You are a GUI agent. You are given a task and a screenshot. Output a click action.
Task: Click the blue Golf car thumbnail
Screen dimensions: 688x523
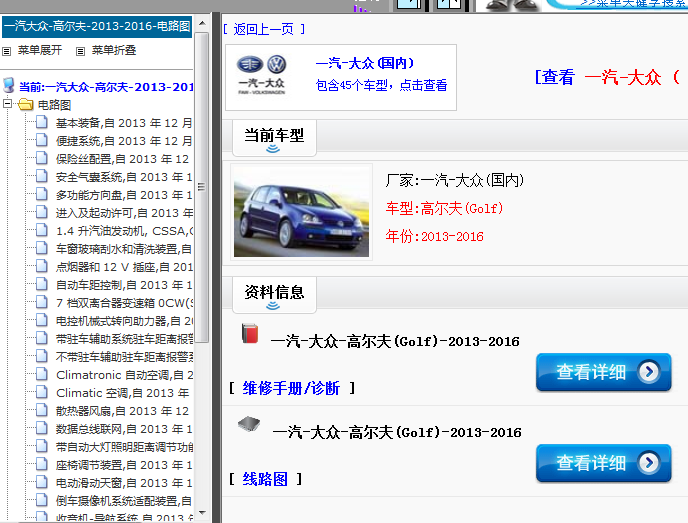coord(301,212)
